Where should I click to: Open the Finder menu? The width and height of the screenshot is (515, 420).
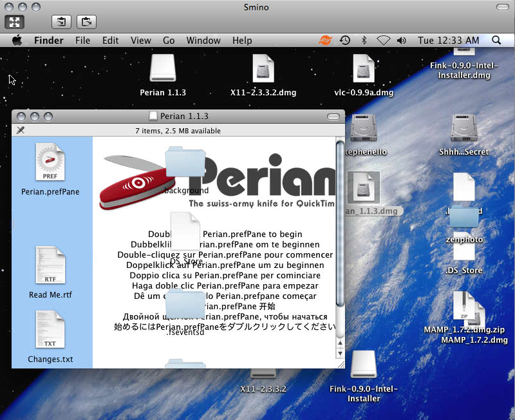tap(49, 41)
